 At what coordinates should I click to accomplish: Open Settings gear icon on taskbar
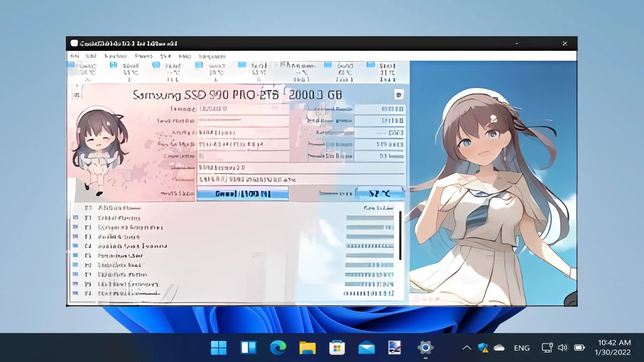pyautogui.click(x=425, y=347)
